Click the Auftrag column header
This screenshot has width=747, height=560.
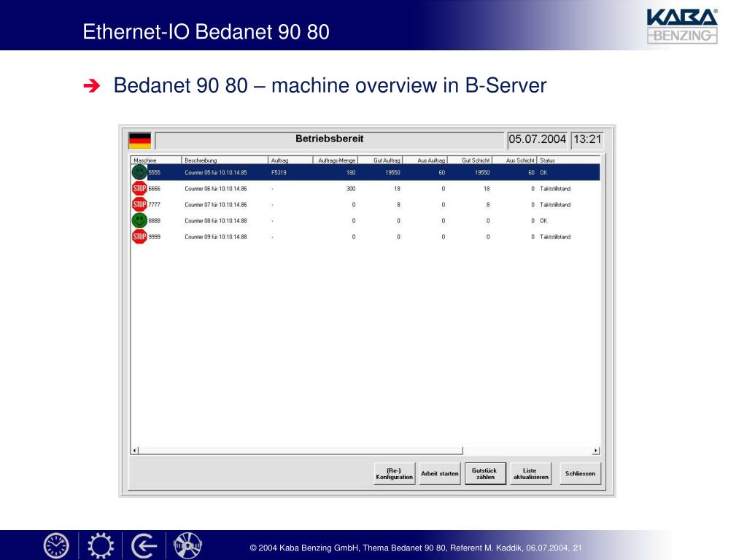pyautogui.click(x=290, y=160)
